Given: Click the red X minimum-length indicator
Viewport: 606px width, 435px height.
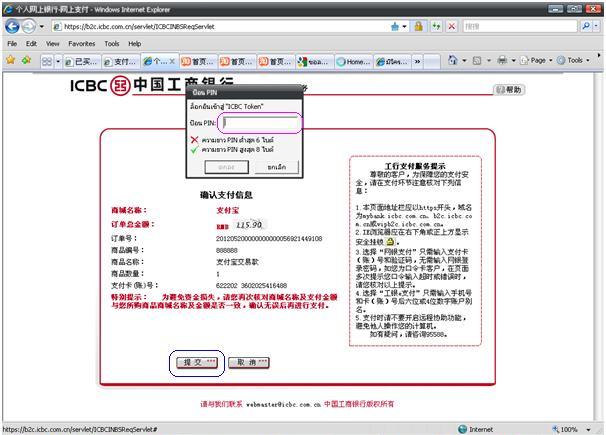Looking at the screenshot, I should (194, 140).
